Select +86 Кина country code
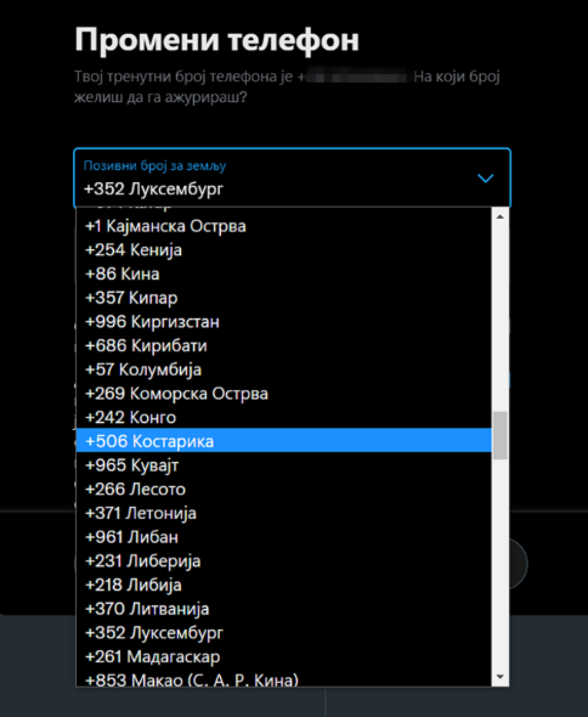Viewport: 588px width, 717px height. 122,274
